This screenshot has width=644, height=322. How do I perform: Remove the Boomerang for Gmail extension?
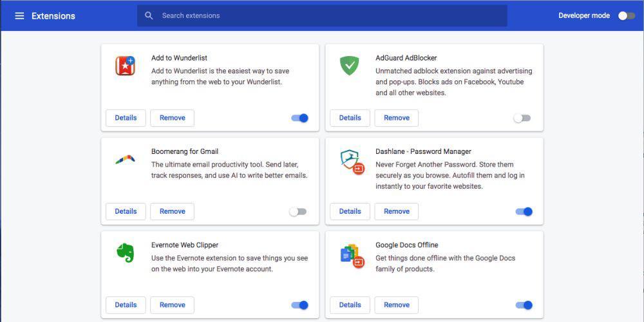tap(172, 211)
